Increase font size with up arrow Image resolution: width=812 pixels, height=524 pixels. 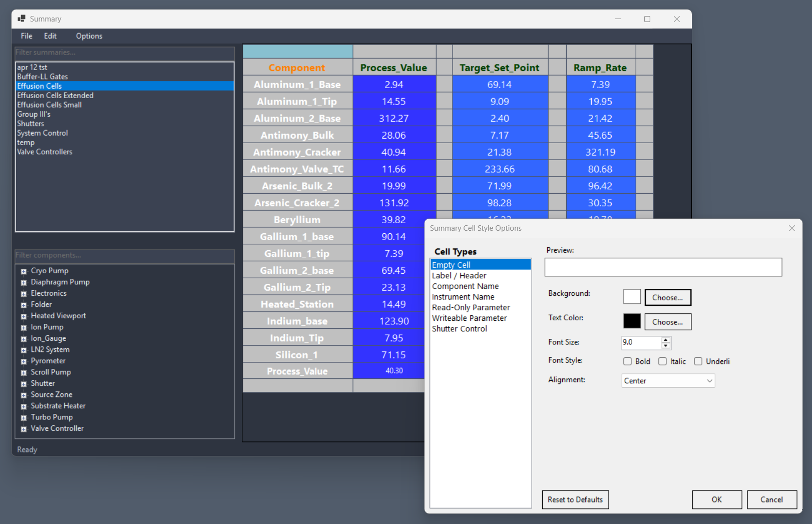coord(666,340)
